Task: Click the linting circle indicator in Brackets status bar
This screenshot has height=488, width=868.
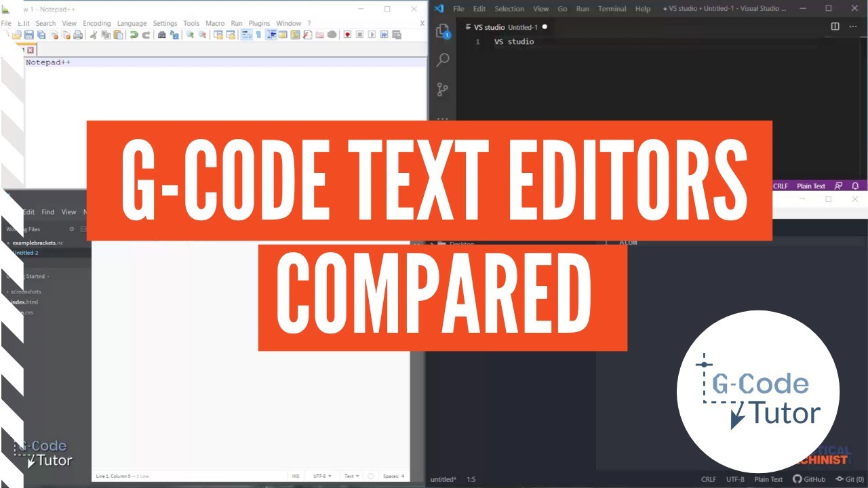Action: coord(371,476)
